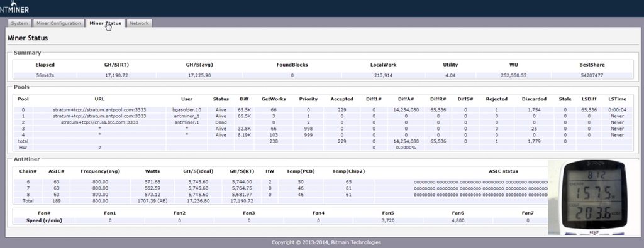Screen dimensions: 644x248
Task: Click total Watts value 1707.39 (AB)
Action: (x=152, y=201)
